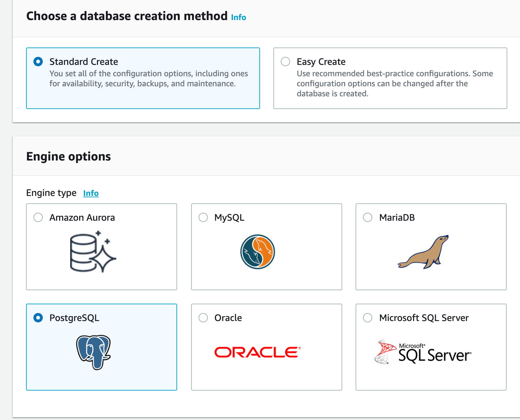Click the Oracle engine label

click(x=228, y=318)
